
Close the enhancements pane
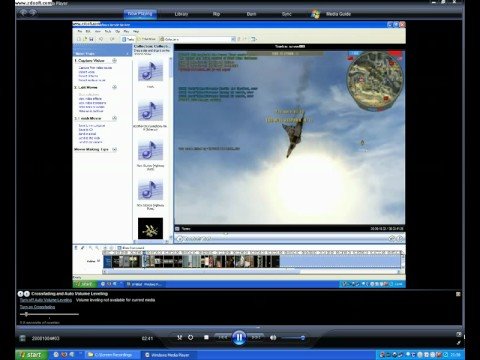[x=458, y=294]
